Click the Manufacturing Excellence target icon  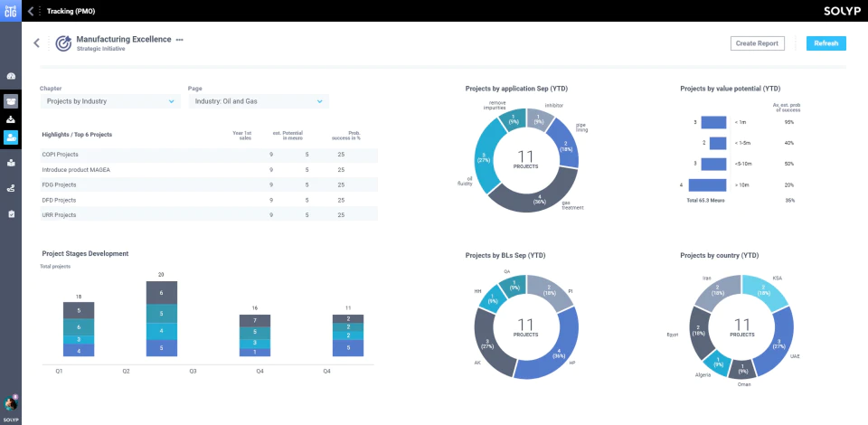[63, 43]
